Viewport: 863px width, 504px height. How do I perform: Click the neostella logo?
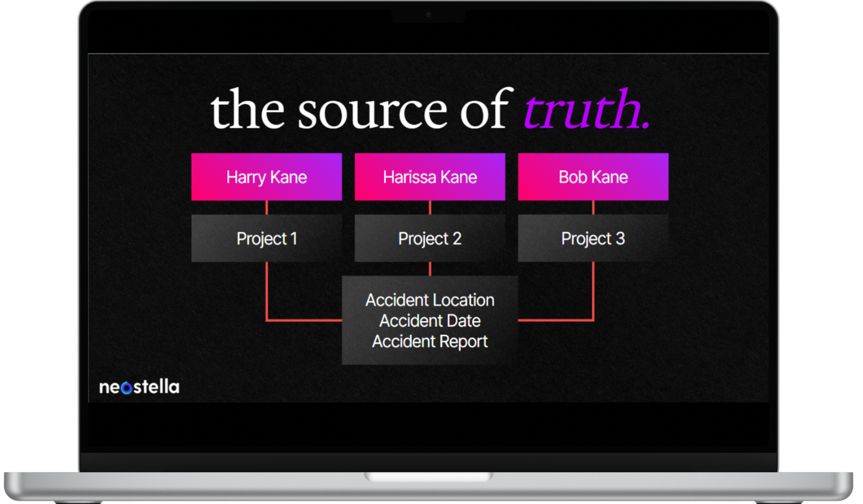(x=139, y=387)
